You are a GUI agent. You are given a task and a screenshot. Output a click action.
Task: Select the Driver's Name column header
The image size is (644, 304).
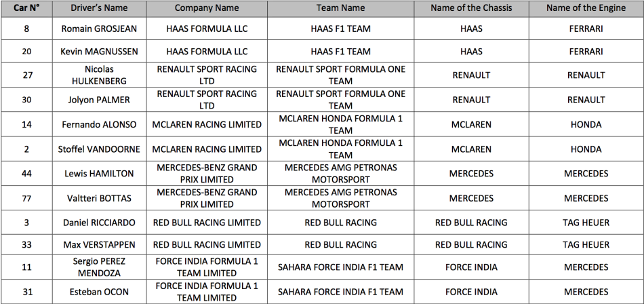[x=99, y=8]
